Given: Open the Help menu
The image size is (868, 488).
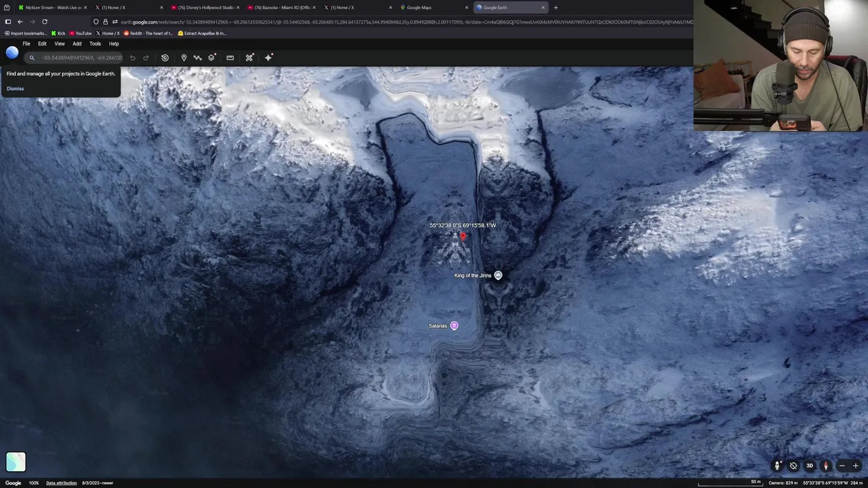Looking at the screenshot, I should click(114, 44).
